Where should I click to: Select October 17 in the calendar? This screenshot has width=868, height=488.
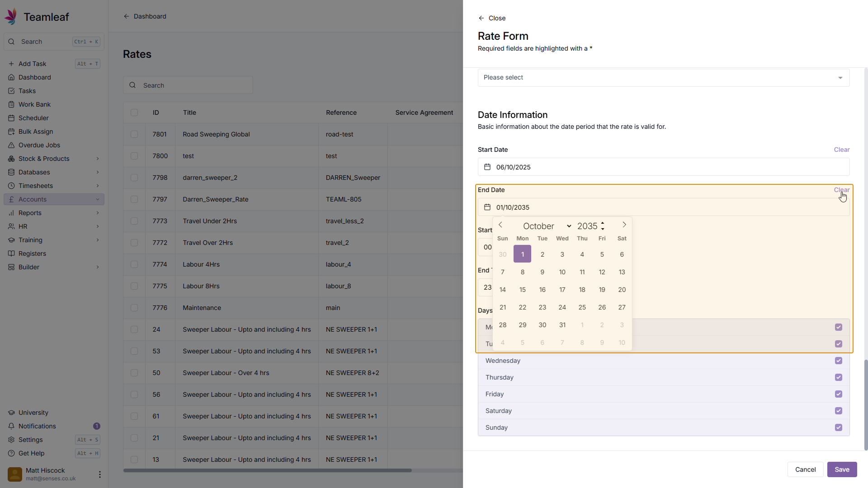click(562, 290)
